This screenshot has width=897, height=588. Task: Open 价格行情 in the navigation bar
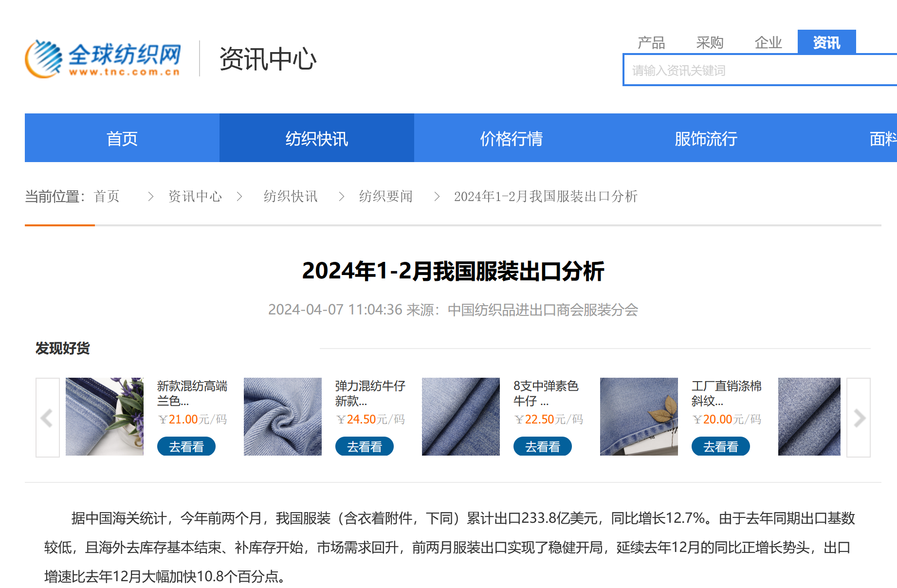[x=512, y=138]
